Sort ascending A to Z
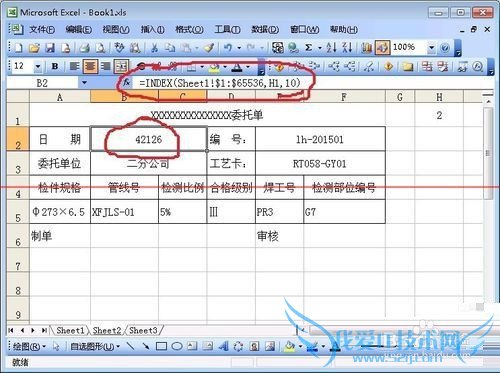This screenshot has width=500, height=373. point(331,48)
